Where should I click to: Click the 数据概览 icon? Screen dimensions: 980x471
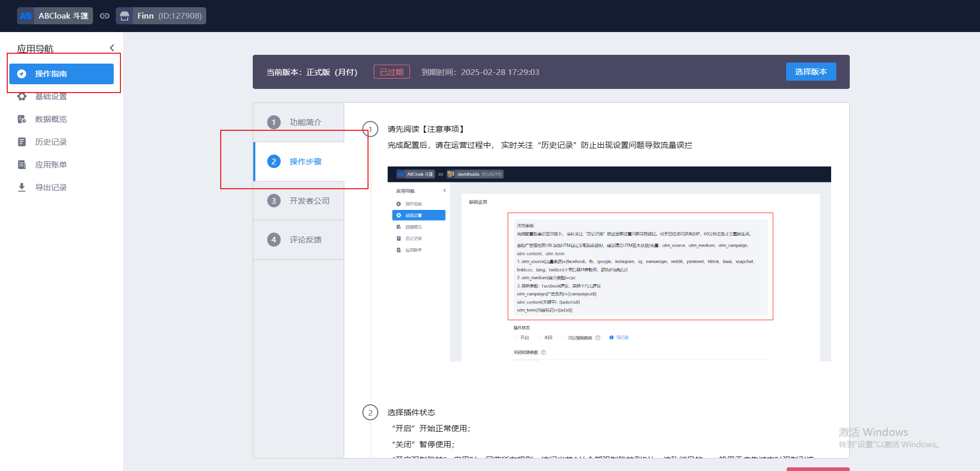pyautogui.click(x=22, y=119)
